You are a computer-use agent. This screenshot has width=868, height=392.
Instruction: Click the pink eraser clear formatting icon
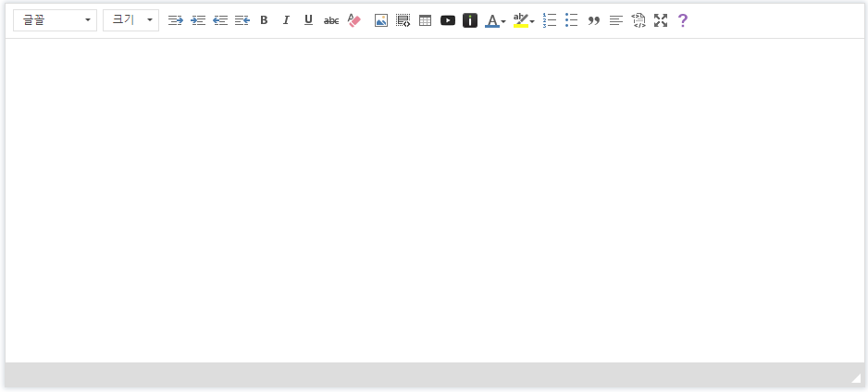click(x=353, y=20)
